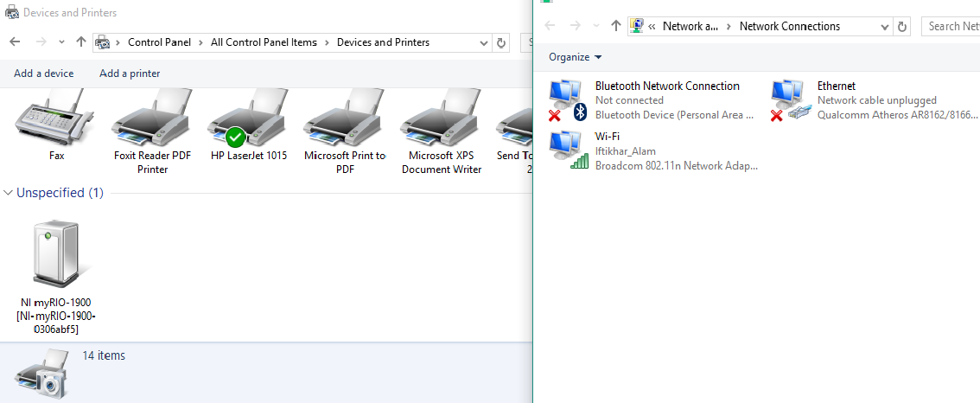Expand Network Connections address history dropdown
This screenshot has width=980, height=403.
[885, 26]
